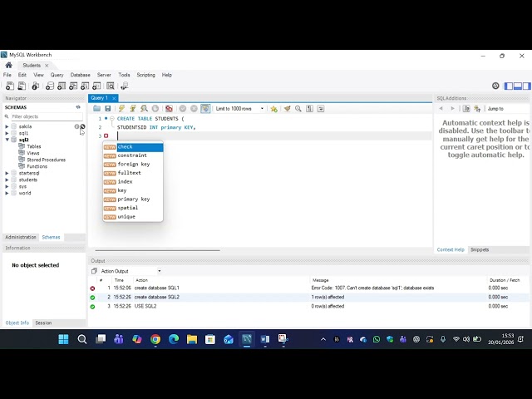Create a new SQL tab from main toolbar

click(10, 86)
